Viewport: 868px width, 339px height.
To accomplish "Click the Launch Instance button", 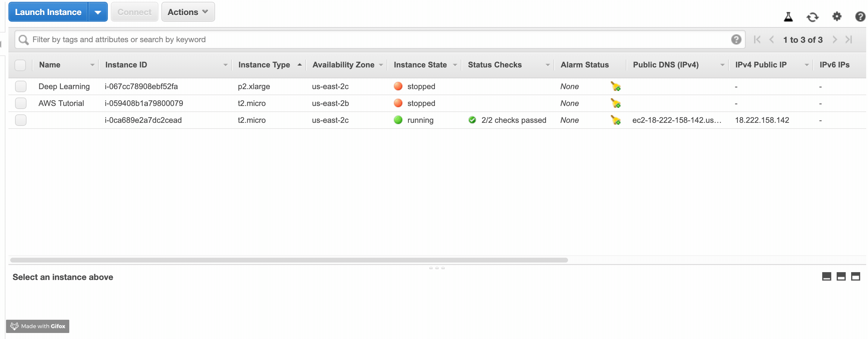I will pos(49,11).
